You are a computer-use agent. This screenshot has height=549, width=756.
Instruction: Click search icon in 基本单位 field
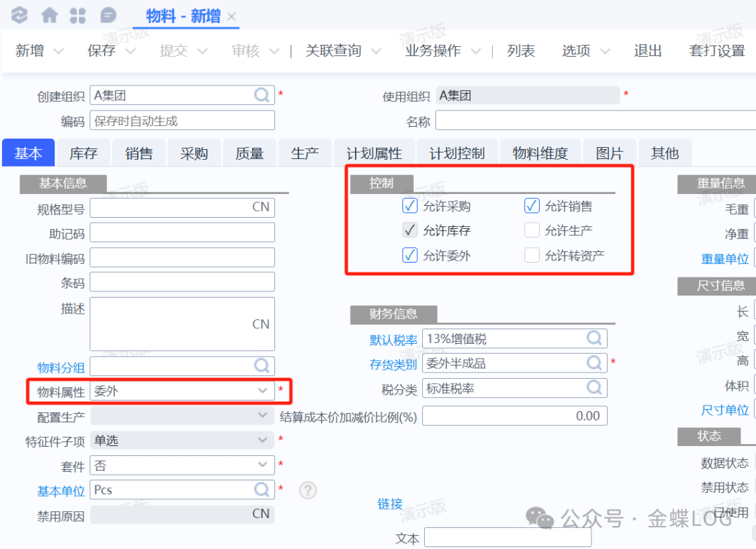(262, 489)
